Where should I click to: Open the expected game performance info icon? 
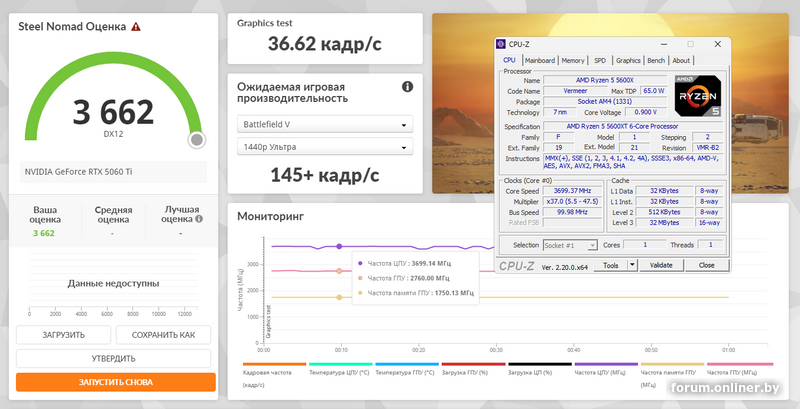[x=407, y=86]
